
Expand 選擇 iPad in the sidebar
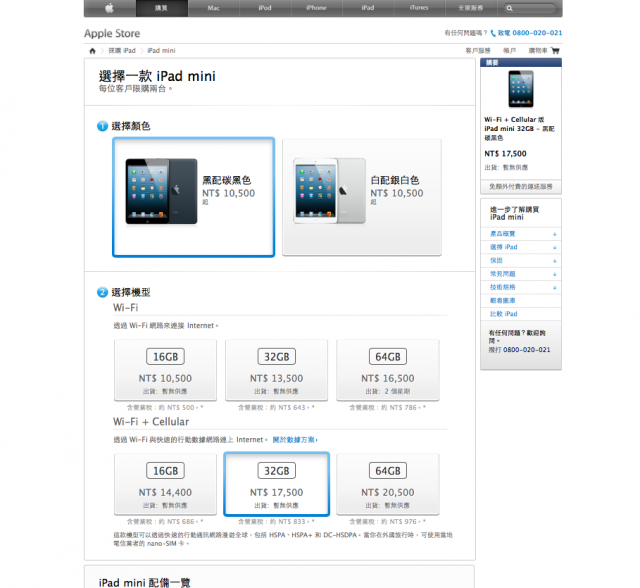523,247
